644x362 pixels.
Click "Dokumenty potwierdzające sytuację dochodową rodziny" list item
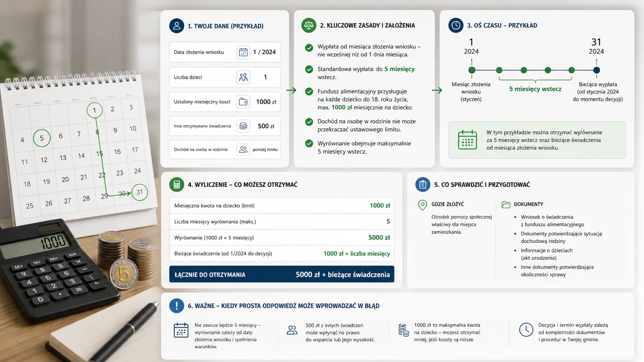click(x=561, y=238)
